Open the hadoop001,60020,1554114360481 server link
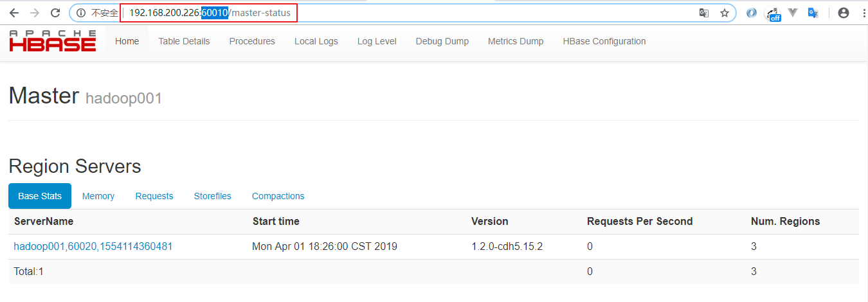868x302 pixels. click(x=93, y=246)
